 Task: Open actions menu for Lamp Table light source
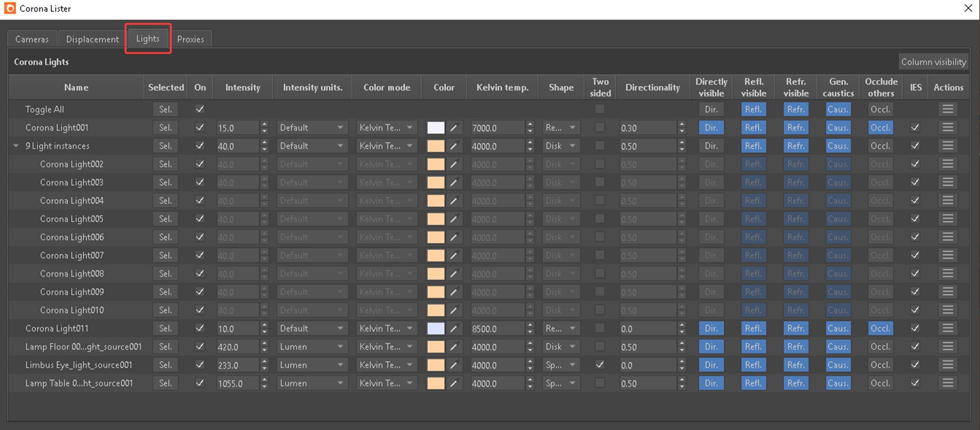tap(947, 383)
